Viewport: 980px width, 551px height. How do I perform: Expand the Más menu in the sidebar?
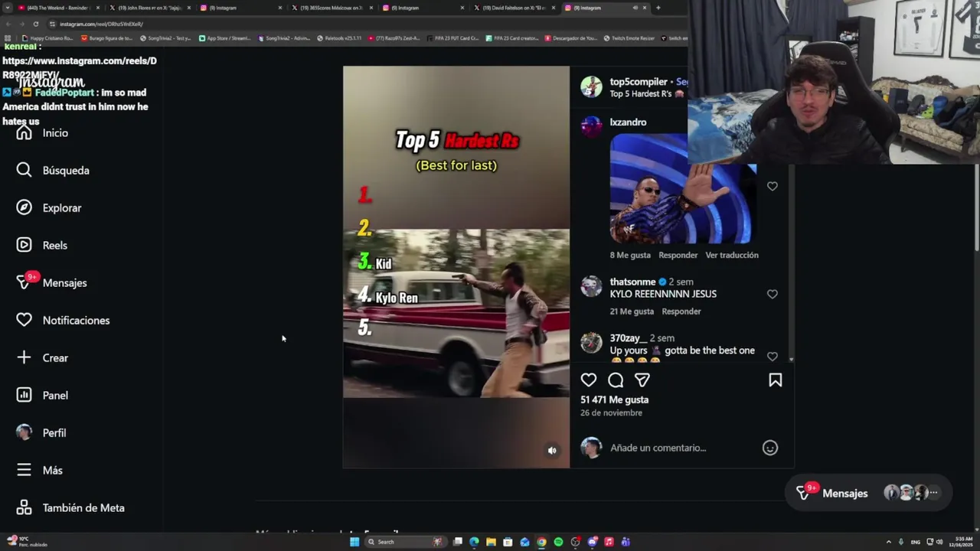pyautogui.click(x=39, y=471)
